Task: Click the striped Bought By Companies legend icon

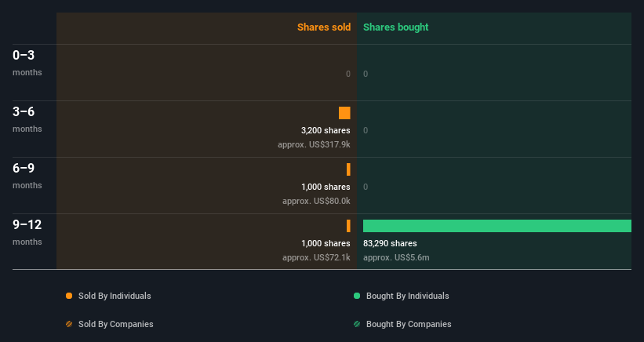Action: click(x=357, y=324)
